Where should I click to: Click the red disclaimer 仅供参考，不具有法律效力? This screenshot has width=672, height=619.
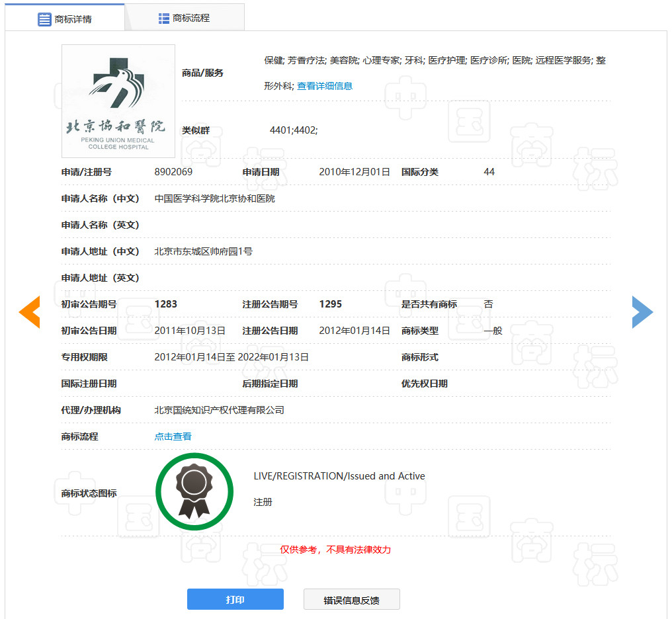335,550
